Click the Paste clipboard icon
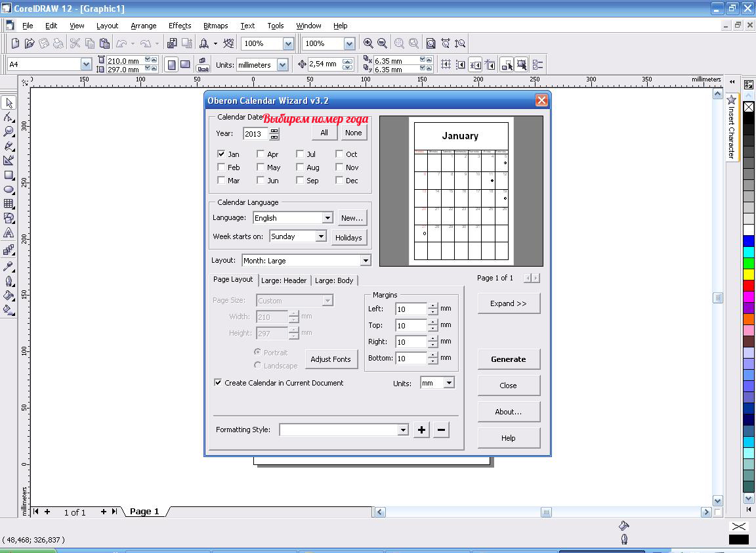Screen dimensions: 756x553 click(x=104, y=43)
